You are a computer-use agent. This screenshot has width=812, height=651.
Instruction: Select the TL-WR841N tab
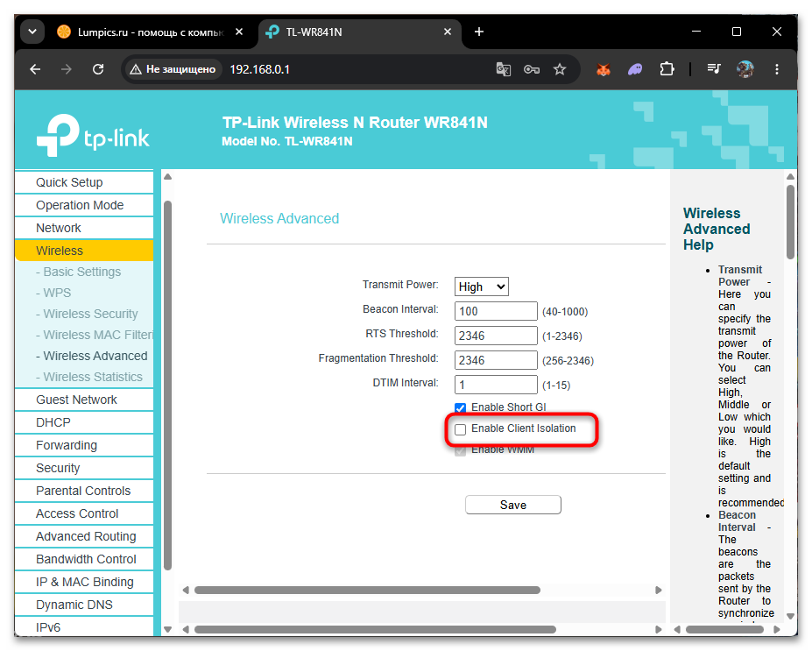tap(359, 32)
